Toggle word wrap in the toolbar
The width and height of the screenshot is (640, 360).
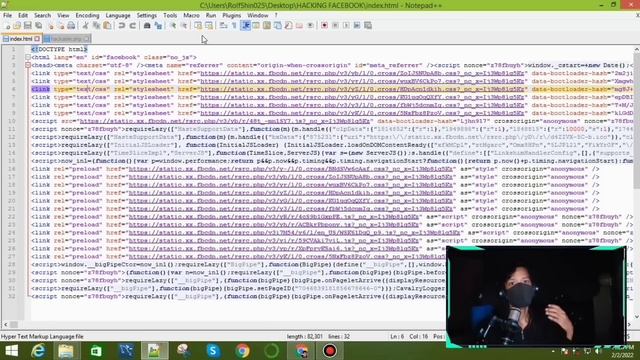tap(223, 26)
